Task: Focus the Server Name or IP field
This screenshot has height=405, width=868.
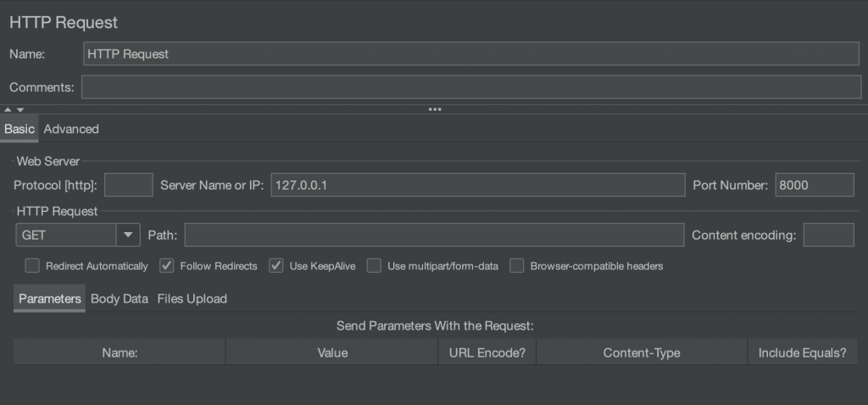Action: click(x=477, y=185)
